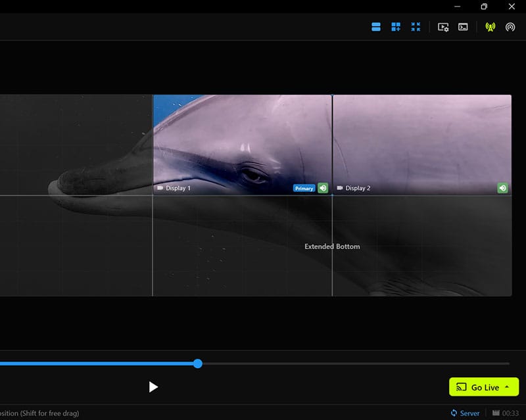Screen dimensions: 526x420
Task: Select the Display 1 screen region
Action: pos(242,145)
